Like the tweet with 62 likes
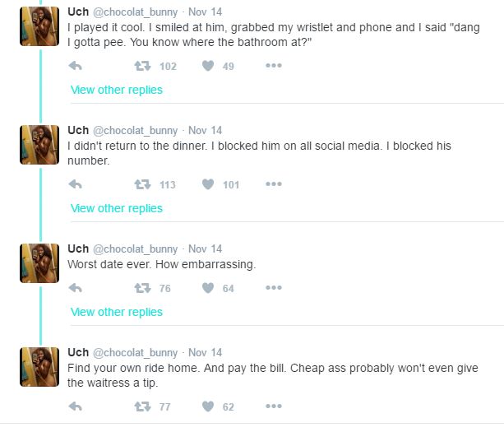 (x=208, y=406)
